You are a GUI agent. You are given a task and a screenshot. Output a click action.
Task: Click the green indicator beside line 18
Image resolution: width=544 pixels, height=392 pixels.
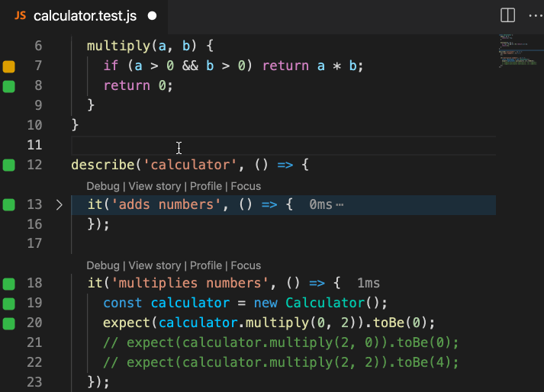click(9, 284)
